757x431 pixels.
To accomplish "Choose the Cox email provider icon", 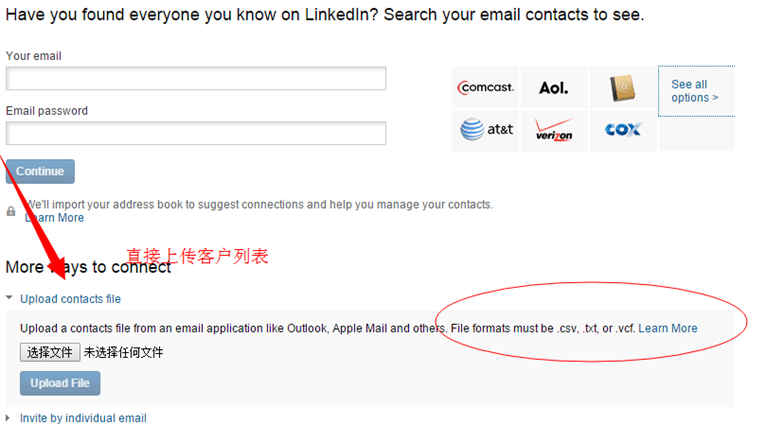I will tap(622, 129).
